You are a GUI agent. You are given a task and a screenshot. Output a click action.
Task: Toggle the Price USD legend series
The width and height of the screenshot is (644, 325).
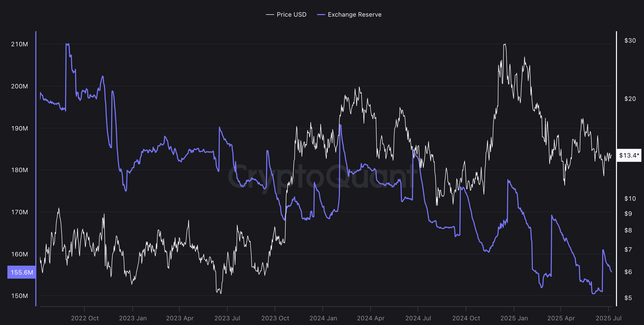(x=286, y=15)
